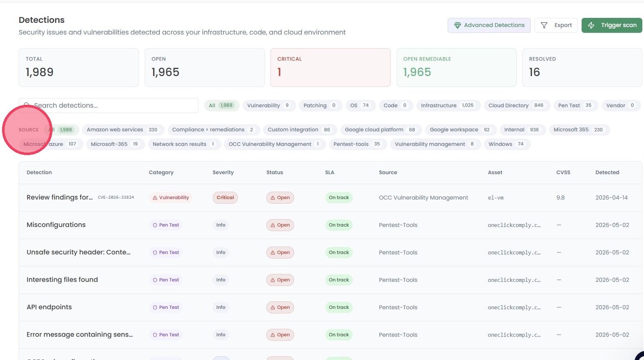
Task: Click the Export button
Action: (556, 25)
